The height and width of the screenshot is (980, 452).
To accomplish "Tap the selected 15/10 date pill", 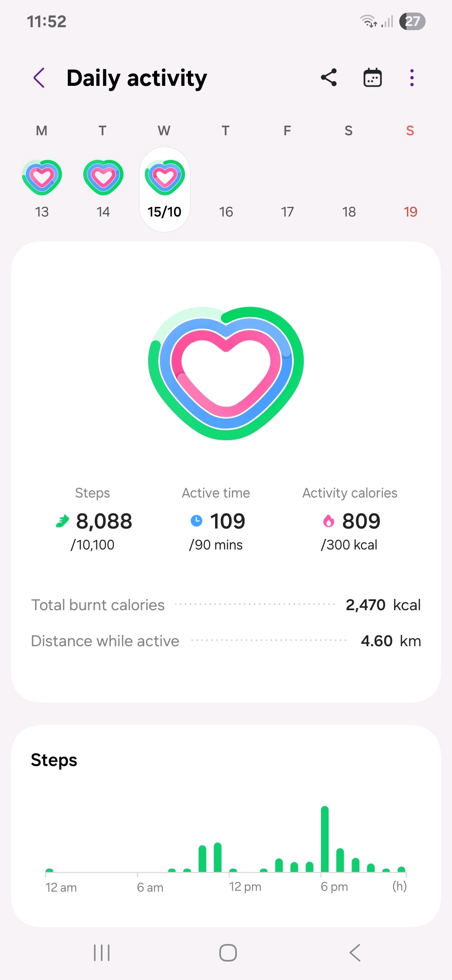I will tap(164, 190).
